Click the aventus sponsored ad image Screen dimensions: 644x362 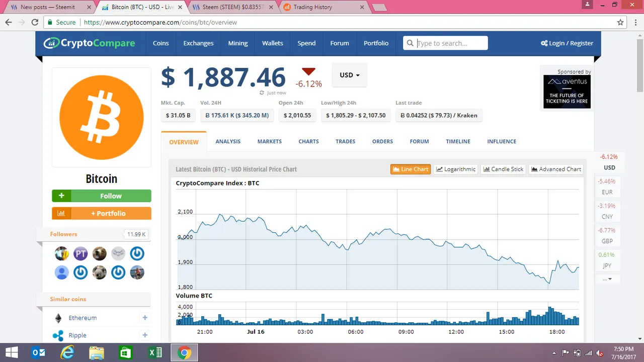567,92
